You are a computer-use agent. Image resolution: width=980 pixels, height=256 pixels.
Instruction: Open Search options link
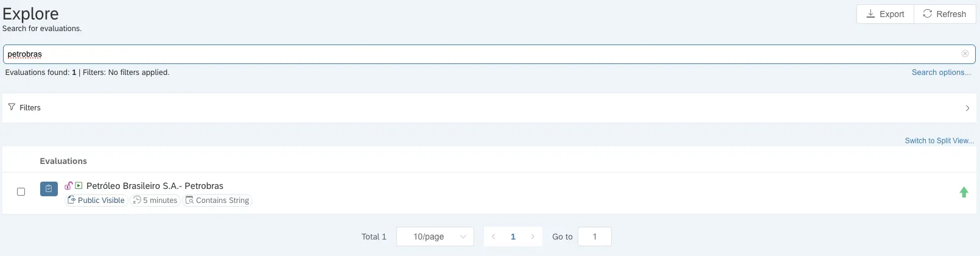pyautogui.click(x=941, y=73)
